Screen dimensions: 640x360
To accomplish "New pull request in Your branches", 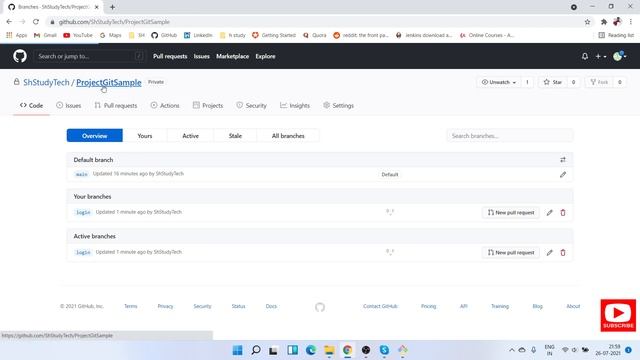I will tap(511, 212).
